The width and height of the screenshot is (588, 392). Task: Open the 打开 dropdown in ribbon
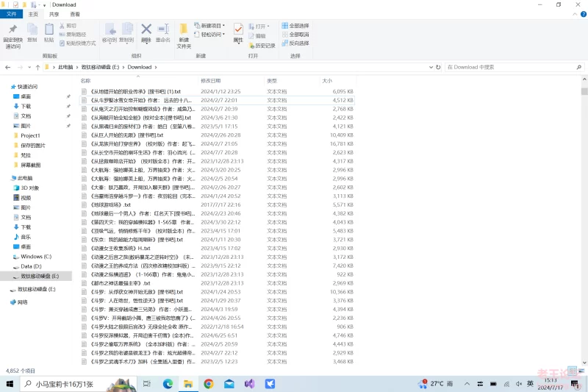pyautogui.click(x=259, y=26)
